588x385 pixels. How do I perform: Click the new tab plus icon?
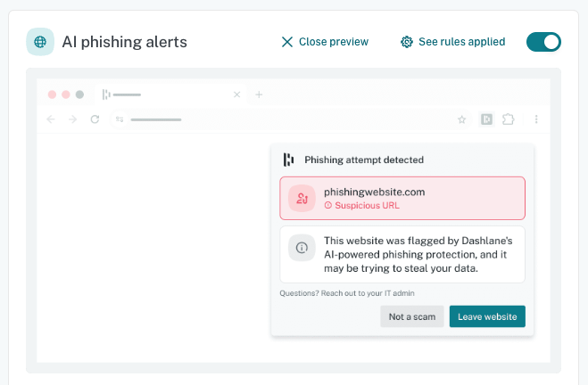coord(259,94)
